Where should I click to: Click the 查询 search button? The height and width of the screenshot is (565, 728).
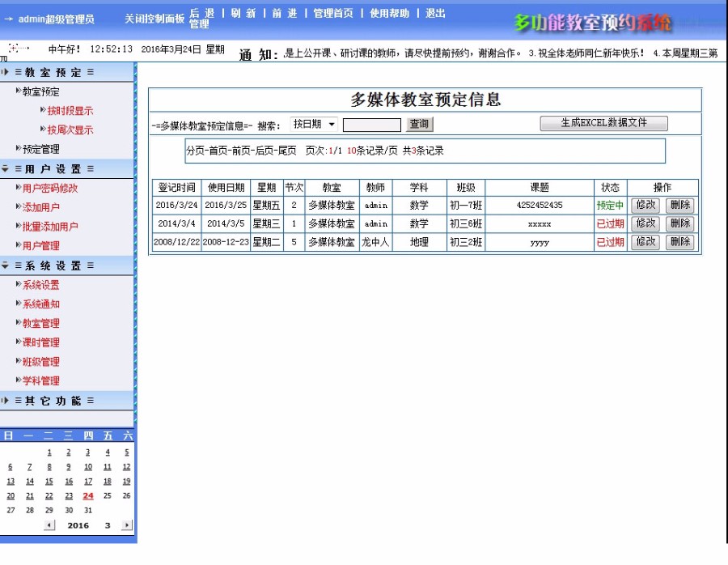coord(419,124)
